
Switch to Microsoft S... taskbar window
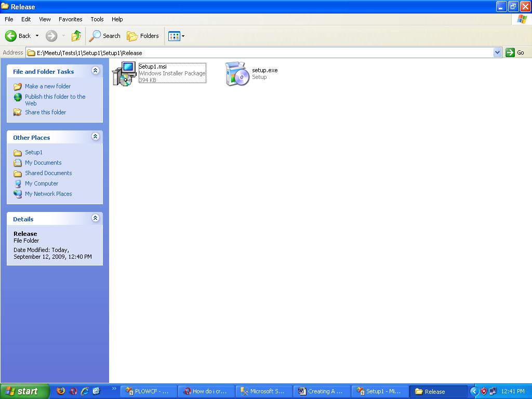[x=264, y=392]
